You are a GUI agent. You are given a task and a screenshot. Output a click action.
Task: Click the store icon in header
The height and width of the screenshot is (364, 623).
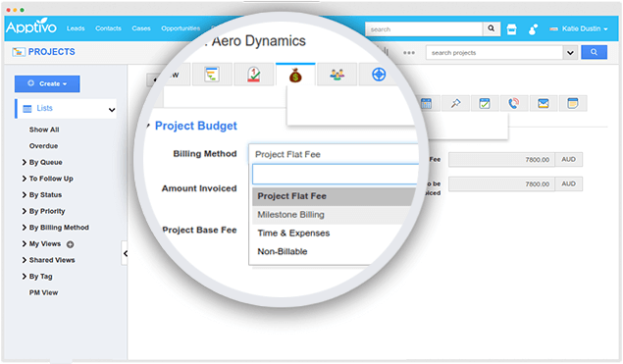click(512, 29)
